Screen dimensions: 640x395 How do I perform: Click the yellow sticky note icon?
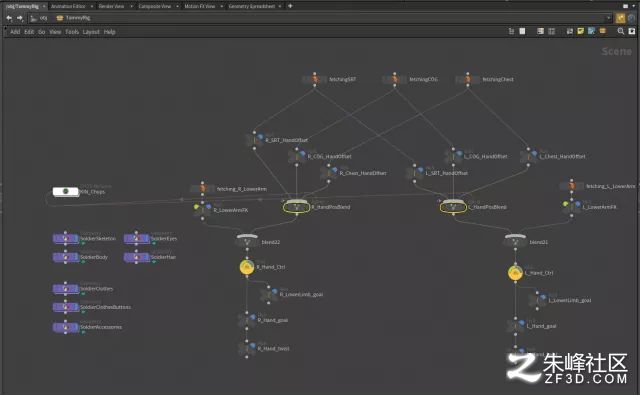click(x=580, y=31)
